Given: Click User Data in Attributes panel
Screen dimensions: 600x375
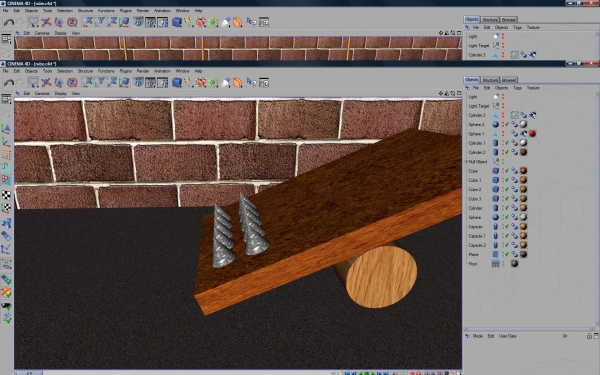Looking at the screenshot, I should pyautogui.click(x=507, y=336).
